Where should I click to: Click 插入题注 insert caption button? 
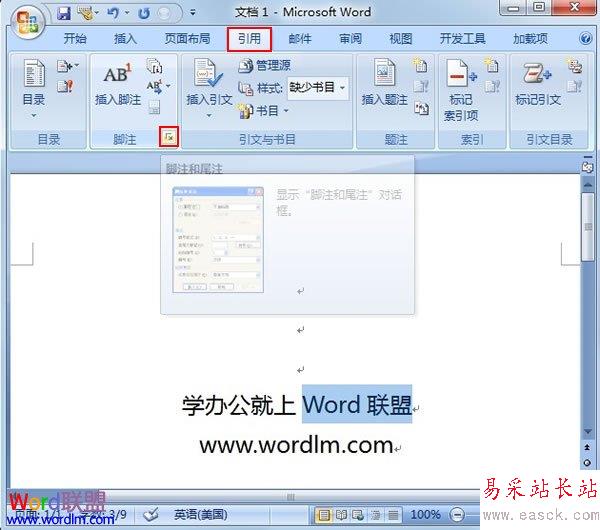[385, 83]
